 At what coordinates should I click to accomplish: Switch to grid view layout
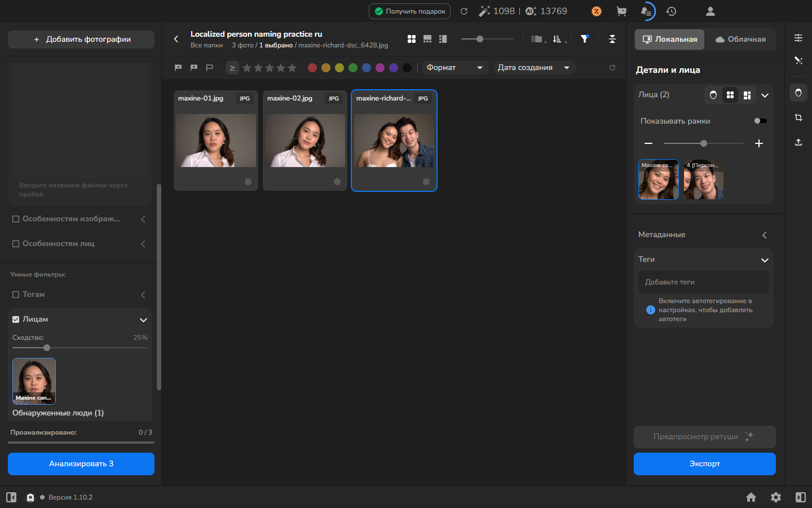click(x=412, y=39)
